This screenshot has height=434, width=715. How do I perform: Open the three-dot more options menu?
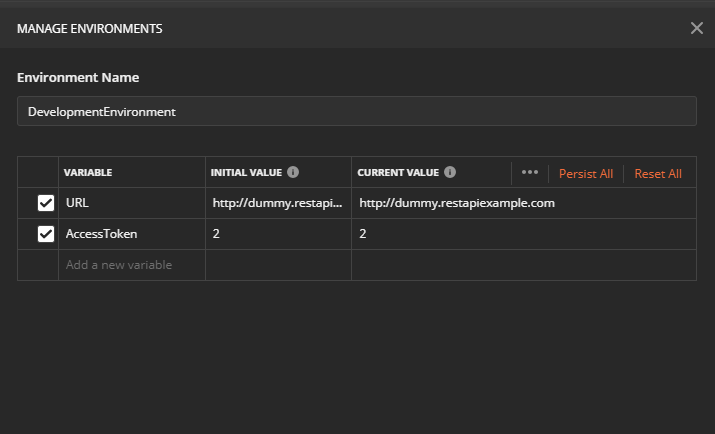pos(530,172)
